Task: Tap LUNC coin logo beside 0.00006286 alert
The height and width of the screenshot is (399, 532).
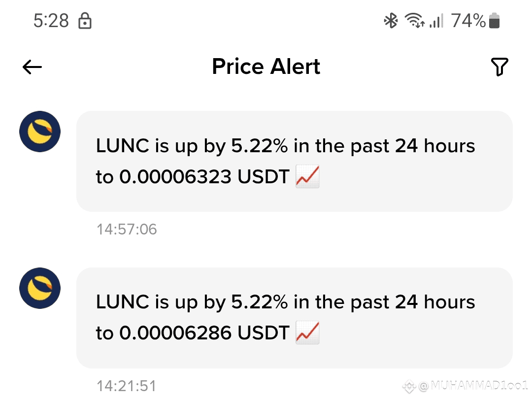Action: click(x=40, y=288)
